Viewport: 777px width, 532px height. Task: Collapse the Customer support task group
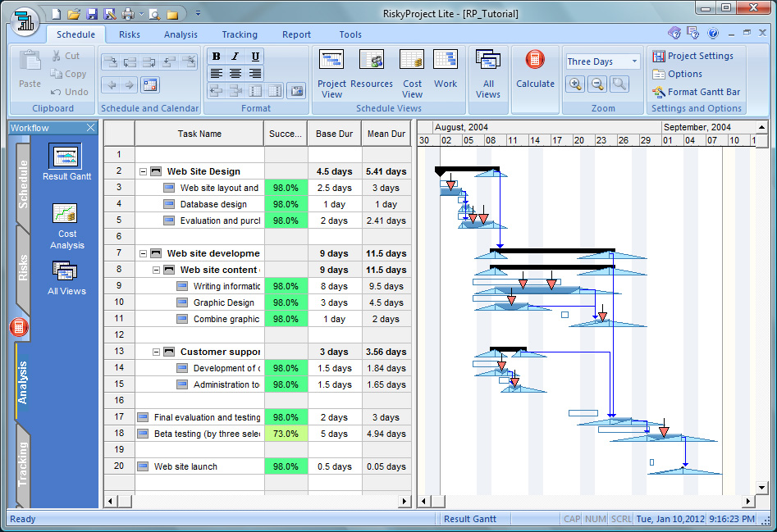pyautogui.click(x=156, y=352)
